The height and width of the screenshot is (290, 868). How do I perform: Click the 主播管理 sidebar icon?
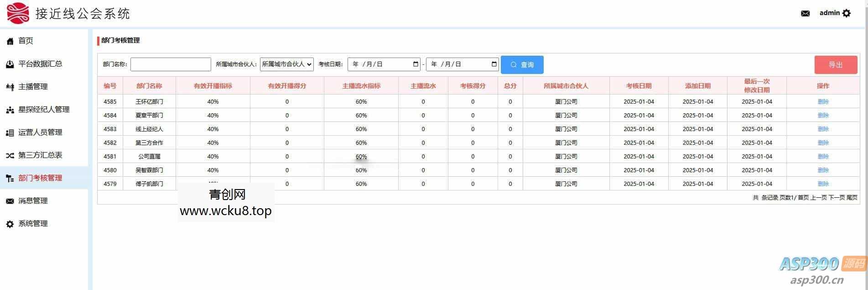coord(10,87)
